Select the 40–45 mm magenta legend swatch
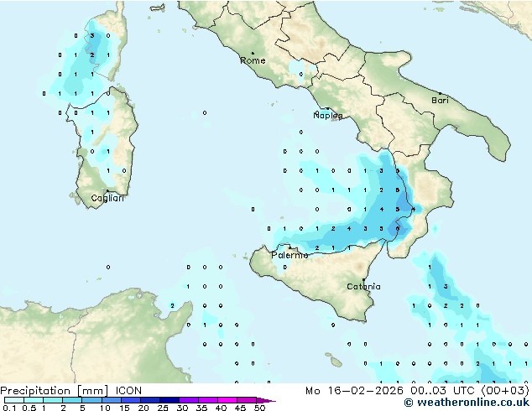Viewport: 532px width, 411px height. (227, 400)
